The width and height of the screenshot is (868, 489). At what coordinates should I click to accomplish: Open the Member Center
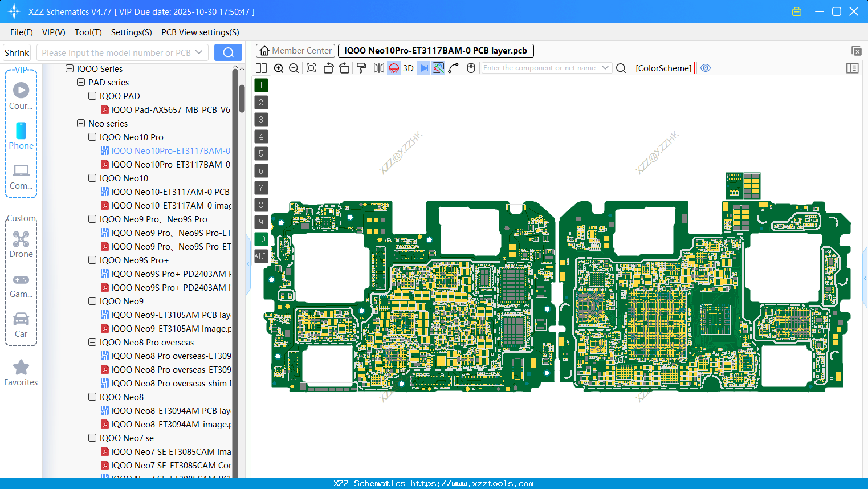coord(295,50)
